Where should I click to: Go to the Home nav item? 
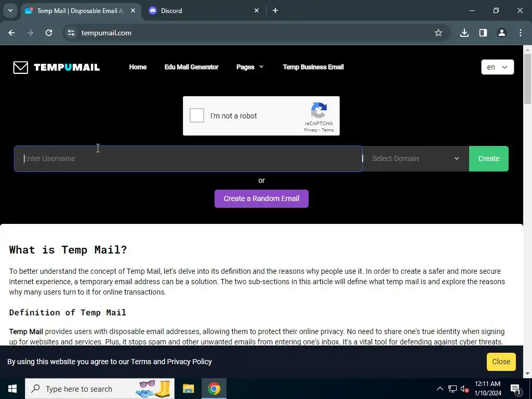tap(138, 67)
